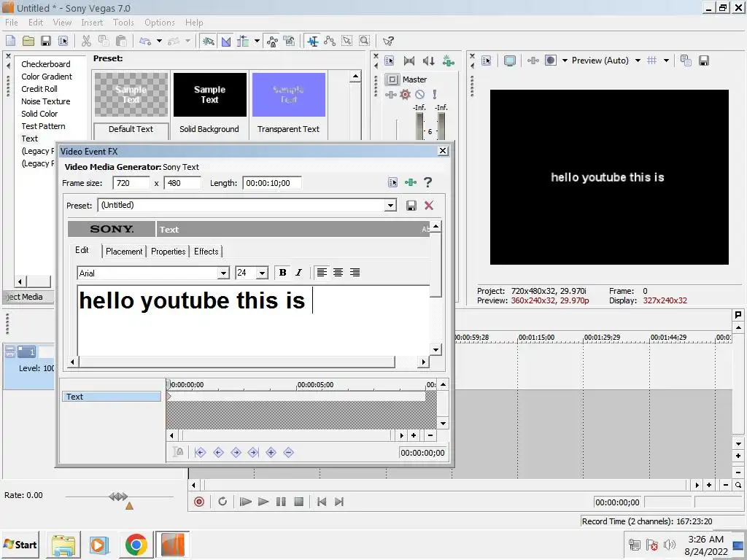The height and width of the screenshot is (560, 747).
Task: Click the Undo arrow icon
Action: click(145, 41)
